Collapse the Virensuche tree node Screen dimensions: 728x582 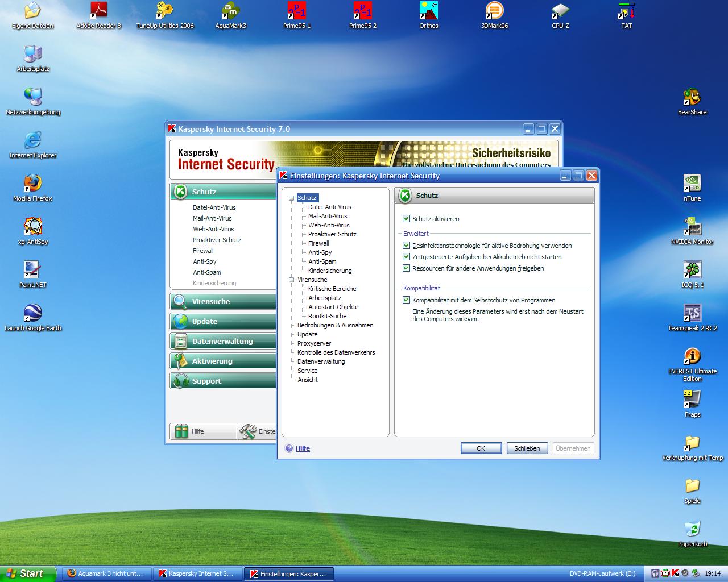(x=291, y=280)
